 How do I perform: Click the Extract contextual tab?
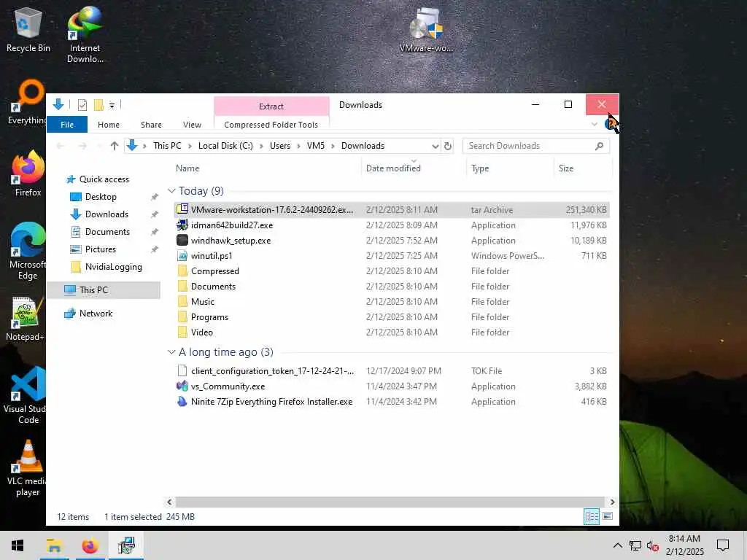point(271,106)
